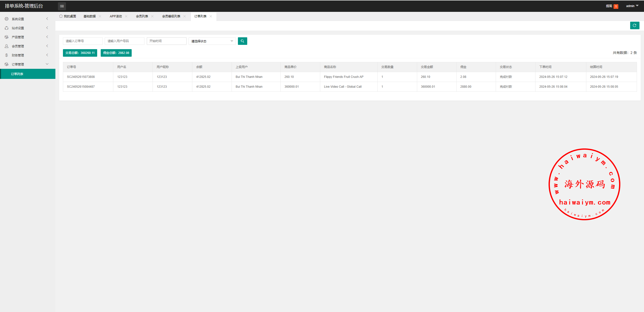Image resolution: width=644 pixels, height=312 pixels.
Task: Click the search magnifier button
Action: click(242, 41)
